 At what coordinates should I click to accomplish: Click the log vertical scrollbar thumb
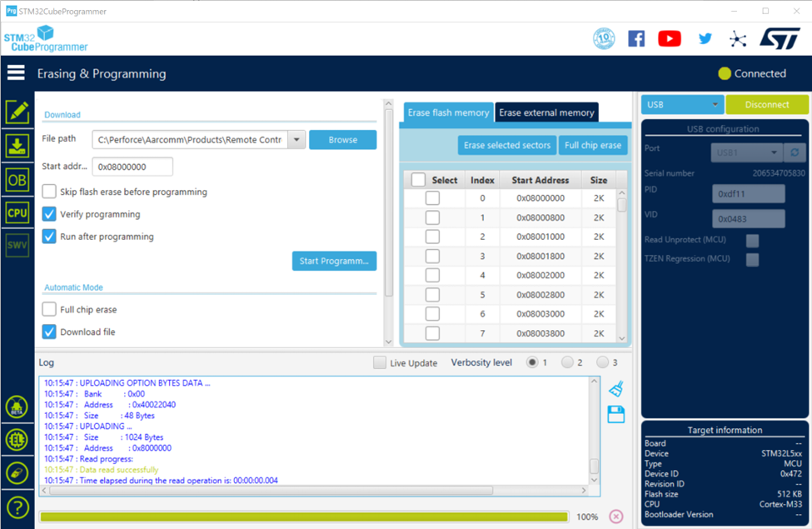595,466
